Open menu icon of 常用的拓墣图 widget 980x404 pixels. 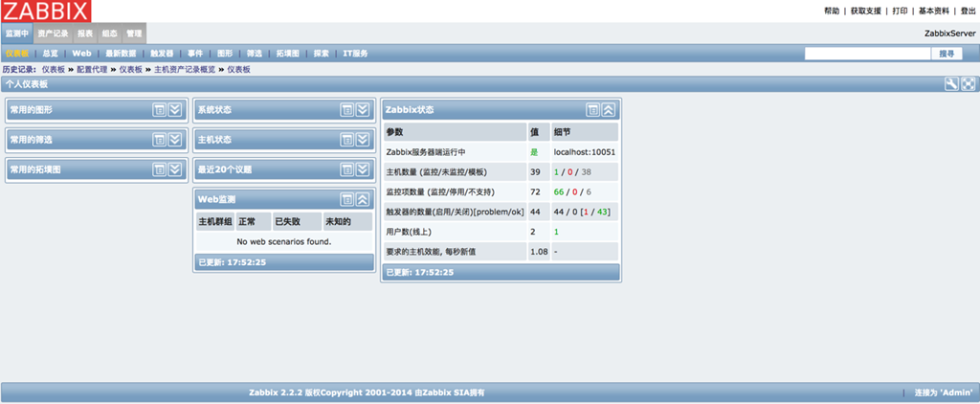tap(160, 169)
